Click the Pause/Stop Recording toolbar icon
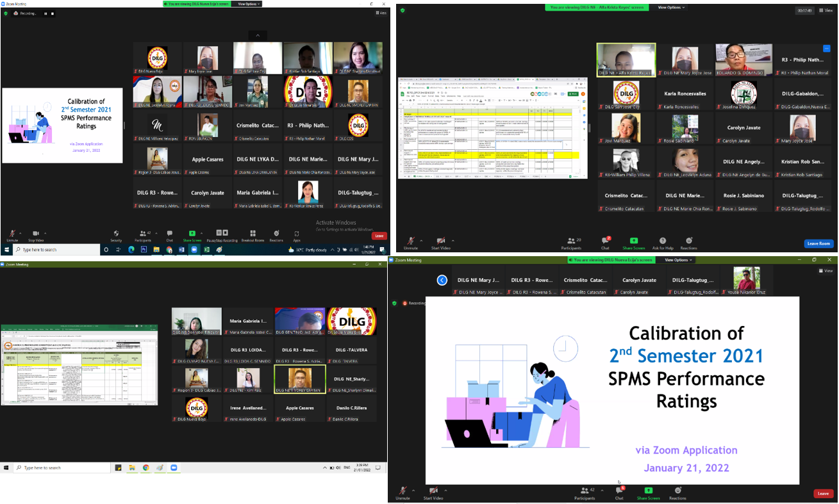The height and width of the screenshot is (504, 839). [x=222, y=236]
